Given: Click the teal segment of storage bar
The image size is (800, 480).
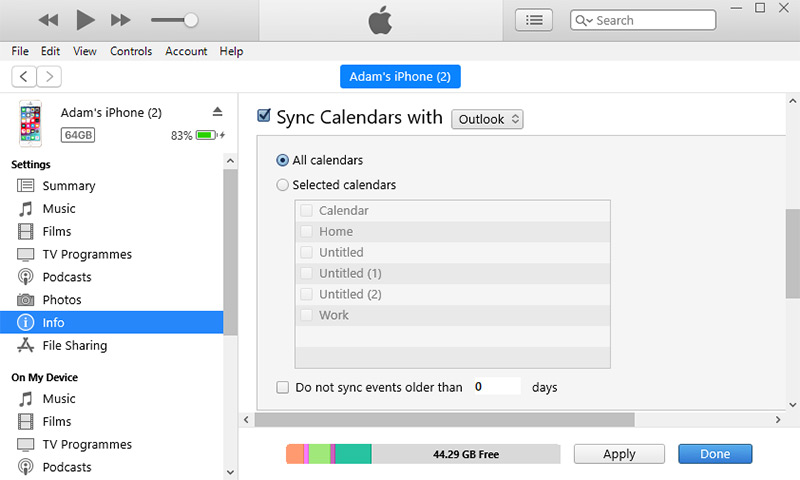Looking at the screenshot, I should tap(353, 454).
